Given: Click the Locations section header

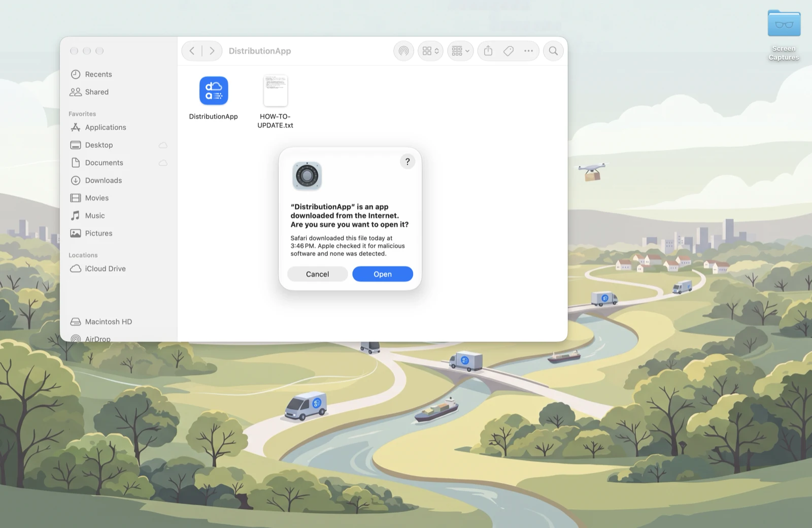Looking at the screenshot, I should coord(83,255).
